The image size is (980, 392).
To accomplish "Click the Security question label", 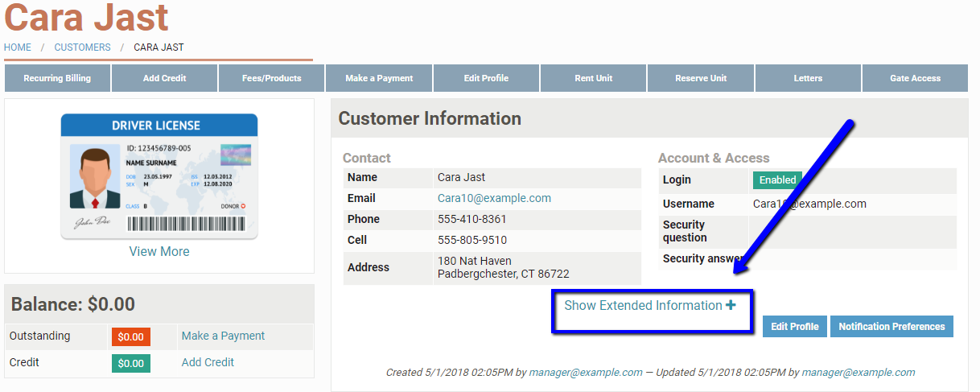I will [x=685, y=231].
